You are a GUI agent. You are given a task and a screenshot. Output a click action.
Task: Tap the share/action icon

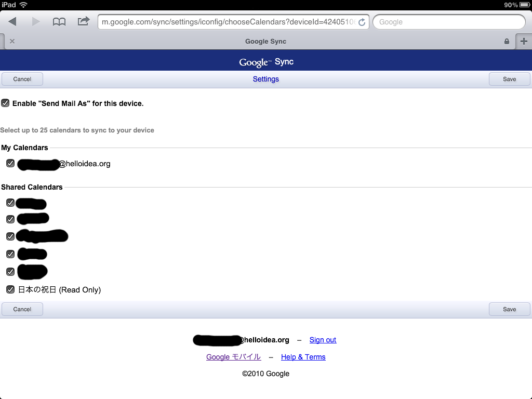click(84, 21)
